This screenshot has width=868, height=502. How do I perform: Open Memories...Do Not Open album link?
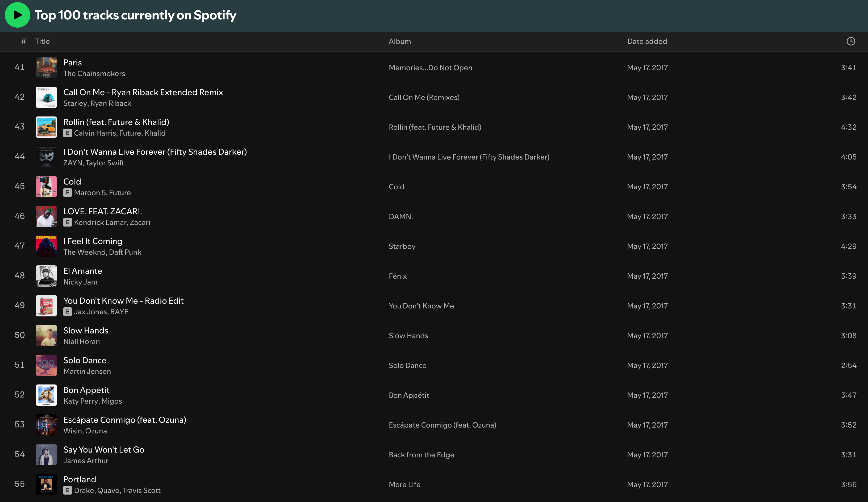click(430, 68)
